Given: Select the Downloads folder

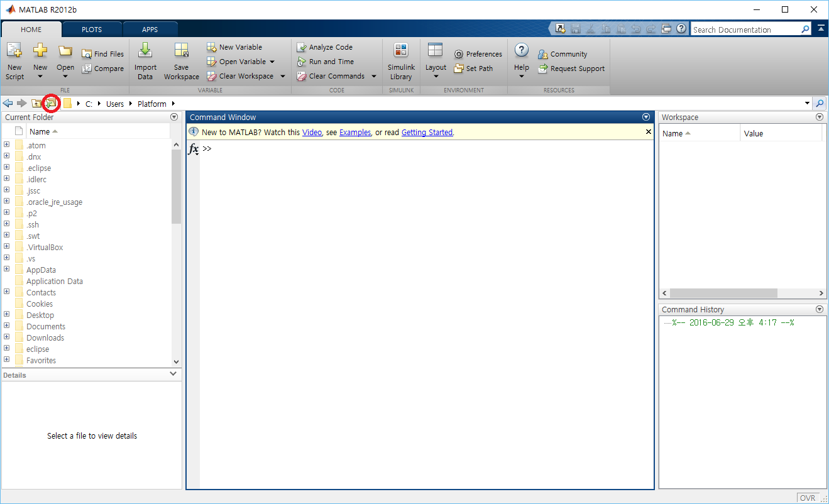Looking at the screenshot, I should (45, 337).
